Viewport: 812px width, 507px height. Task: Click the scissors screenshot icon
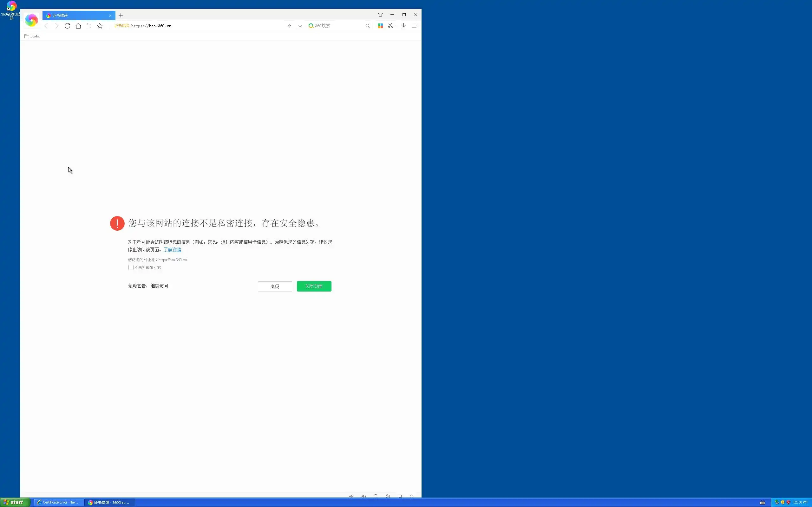[390, 26]
